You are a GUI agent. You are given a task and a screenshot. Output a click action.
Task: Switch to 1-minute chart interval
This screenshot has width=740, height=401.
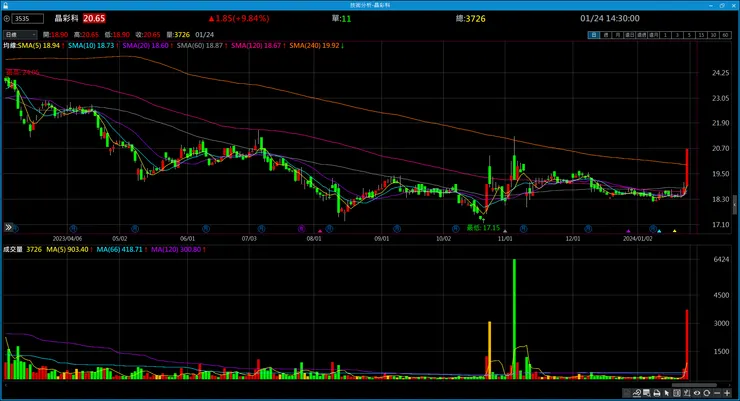665,35
